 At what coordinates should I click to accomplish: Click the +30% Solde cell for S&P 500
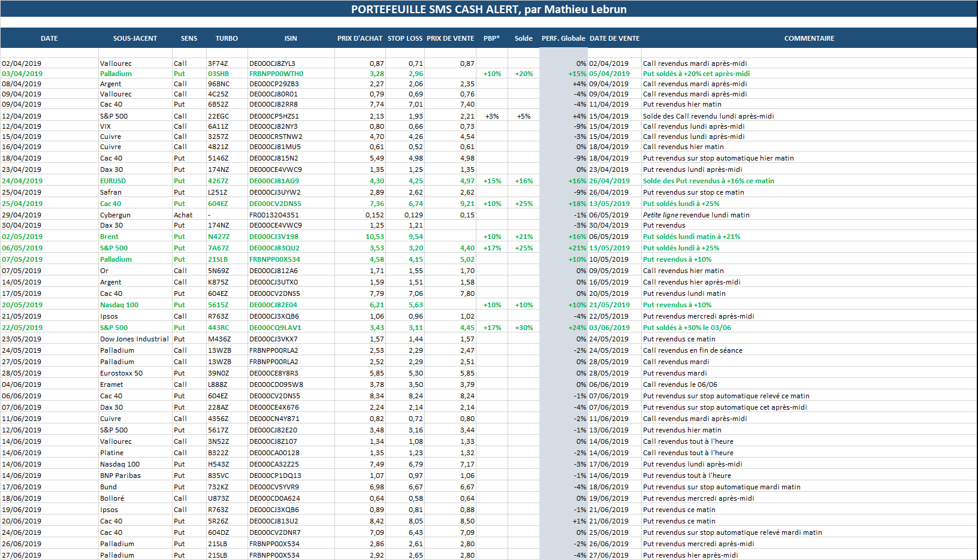pyautogui.click(x=524, y=328)
